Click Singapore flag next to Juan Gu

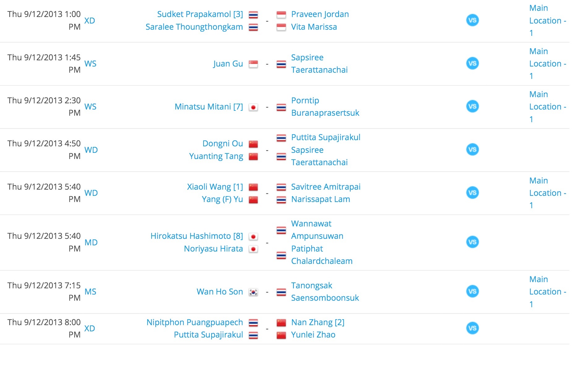253,64
